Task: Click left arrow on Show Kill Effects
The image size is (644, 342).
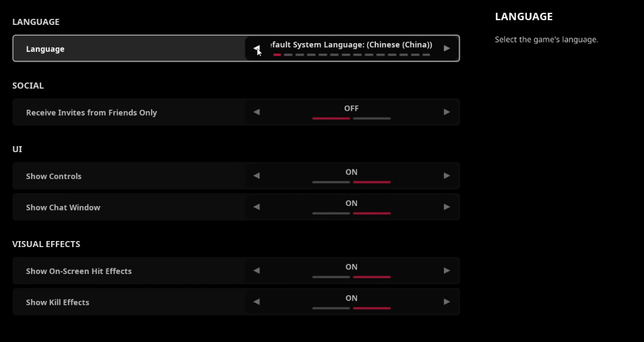Action: tap(256, 302)
